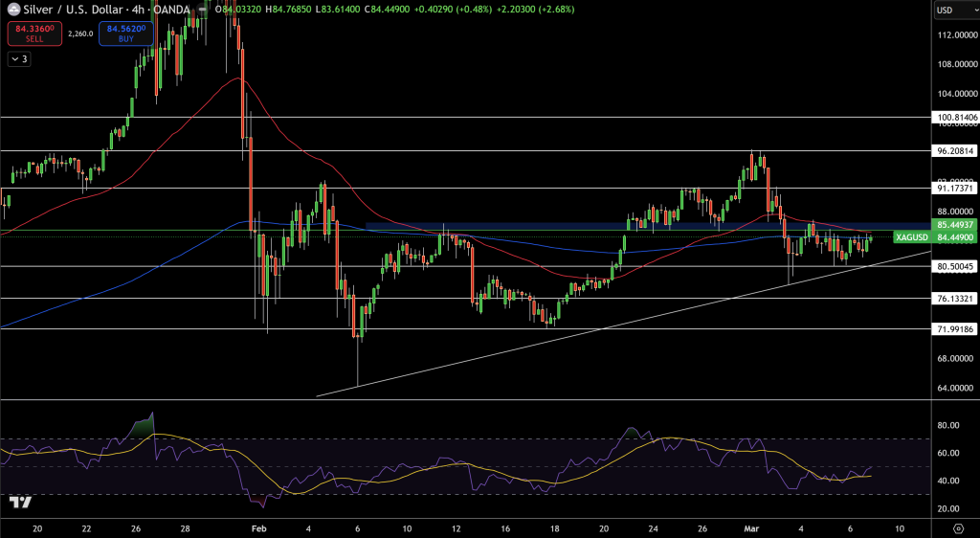980x538 pixels.
Task: Select the 91.17371 price level label
Action: (x=954, y=188)
